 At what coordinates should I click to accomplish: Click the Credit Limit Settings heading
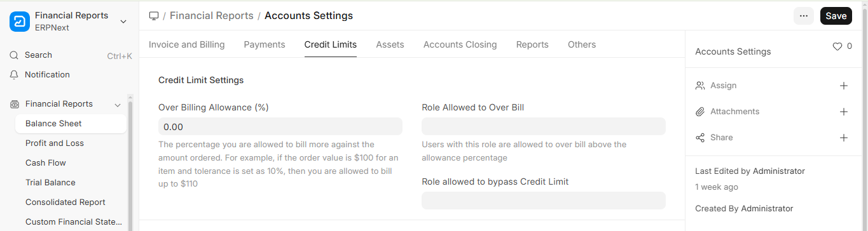pyautogui.click(x=201, y=81)
